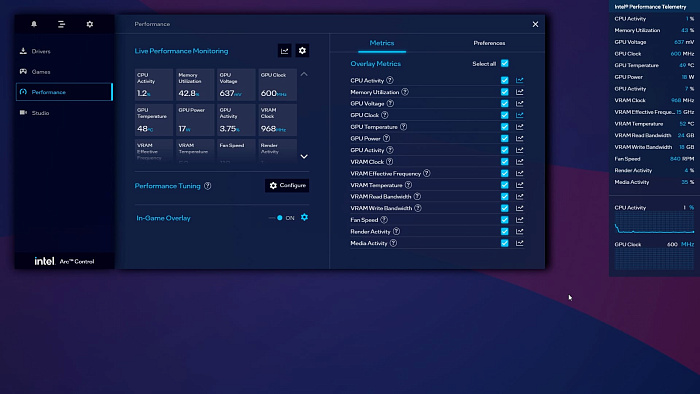
Task: Uncheck the VRAM Clock overlay checkbox
Action: coord(504,162)
